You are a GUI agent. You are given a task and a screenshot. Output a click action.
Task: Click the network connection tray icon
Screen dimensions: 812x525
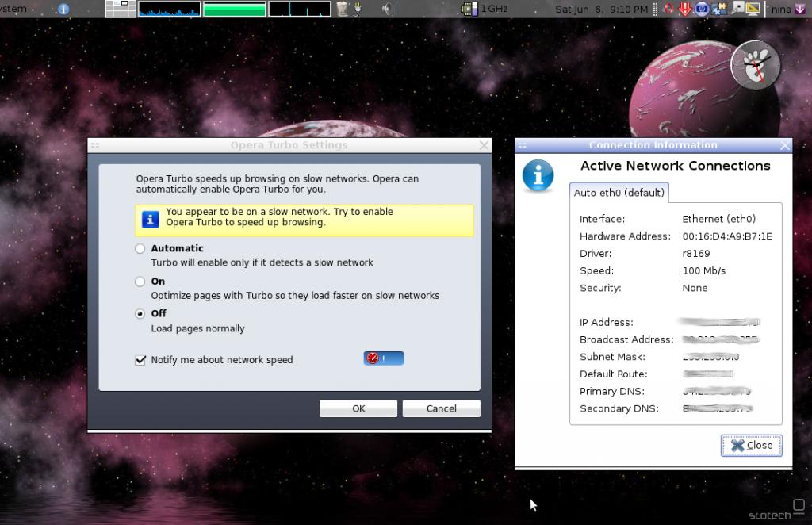click(719, 9)
